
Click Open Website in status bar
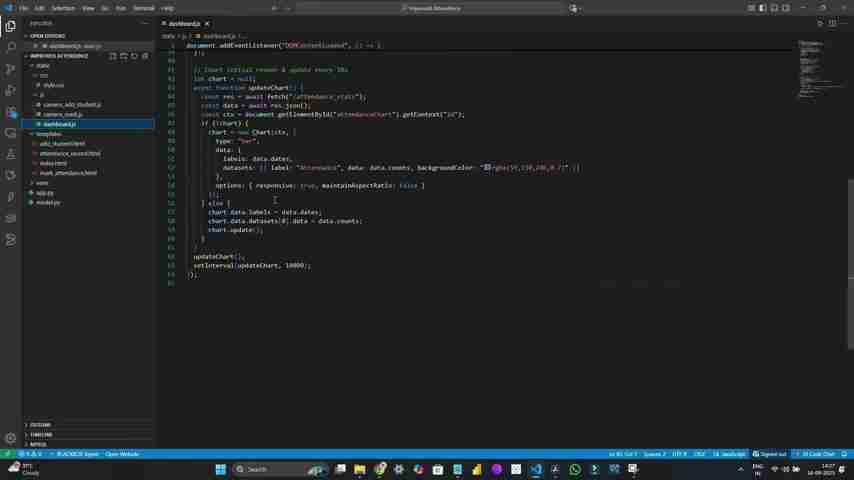coord(121,454)
